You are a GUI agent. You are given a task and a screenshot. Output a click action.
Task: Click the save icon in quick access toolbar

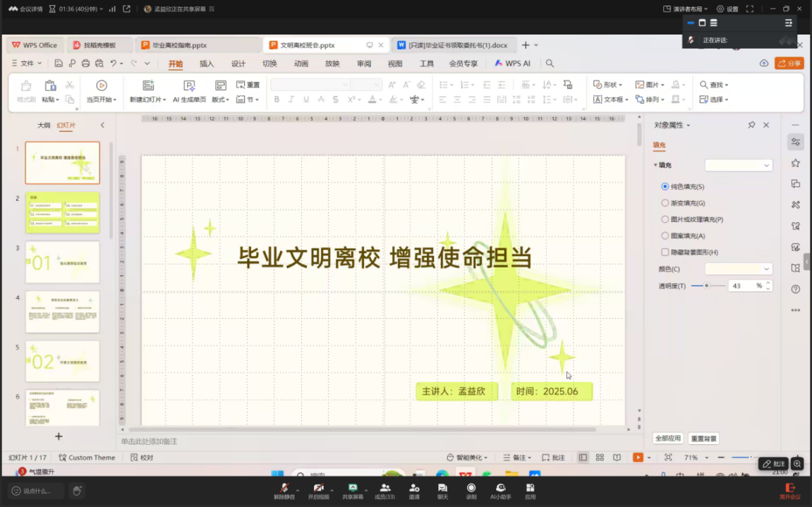(x=59, y=63)
